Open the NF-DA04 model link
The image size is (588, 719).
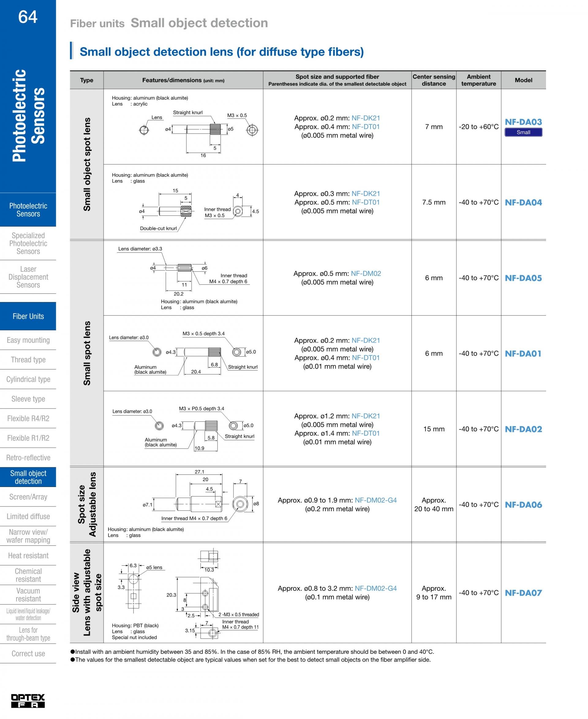click(x=523, y=202)
